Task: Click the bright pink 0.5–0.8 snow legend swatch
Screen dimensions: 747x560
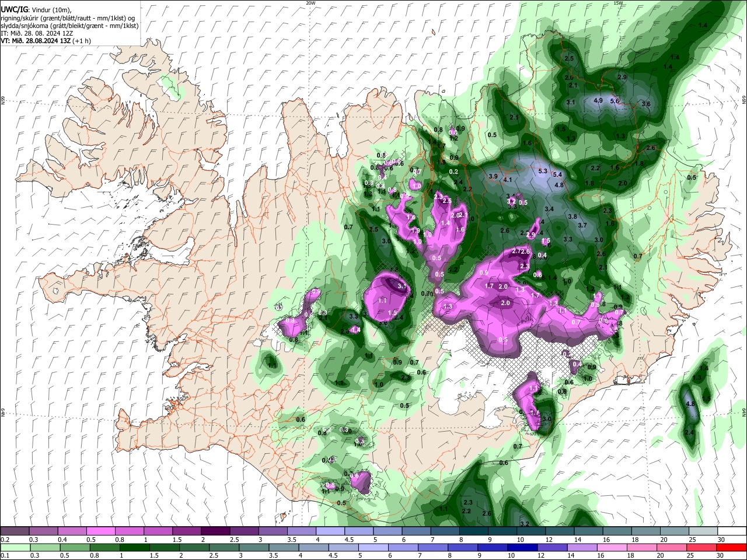Action: pyautogui.click(x=100, y=531)
